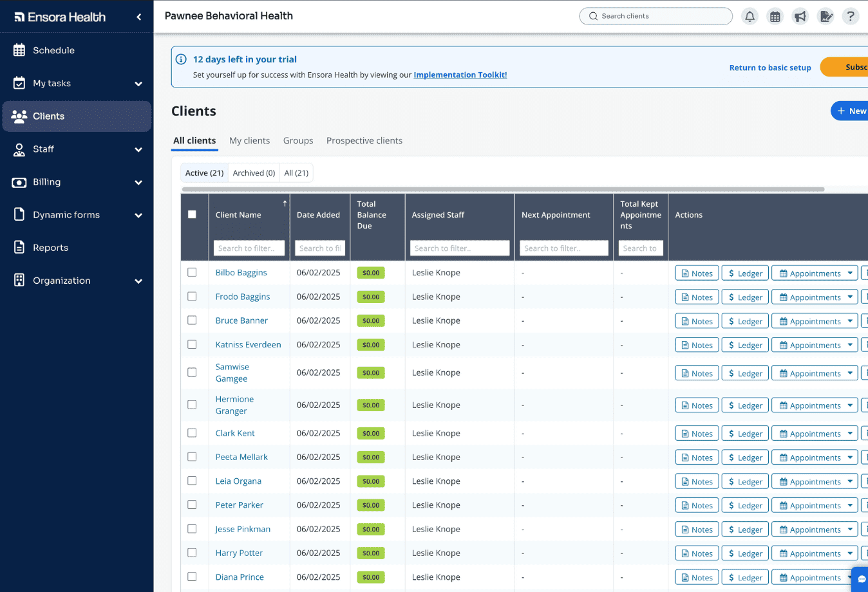868x592 pixels.
Task: Open the help question mark icon
Action: click(851, 16)
